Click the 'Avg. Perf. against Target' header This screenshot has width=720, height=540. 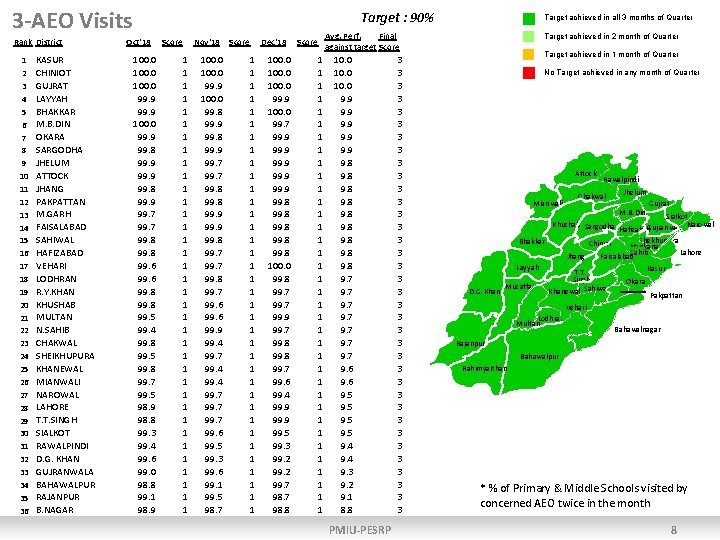pos(350,42)
